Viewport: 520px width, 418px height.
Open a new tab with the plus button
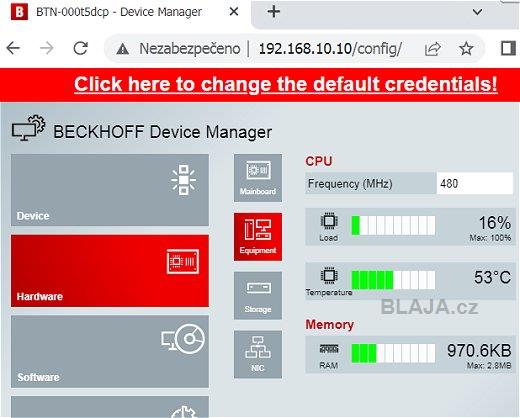(274, 12)
